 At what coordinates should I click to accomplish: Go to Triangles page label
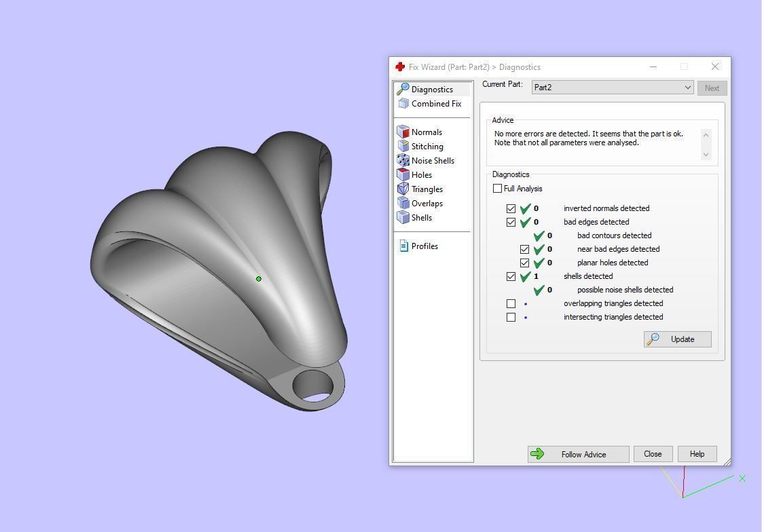click(427, 189)
